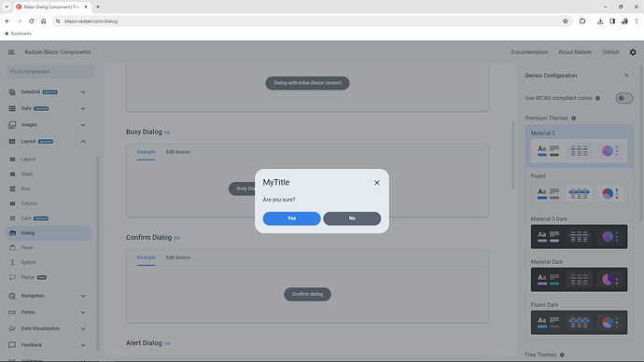
Task: Select the Material 3 Dark theme
Action: (579, 236)
